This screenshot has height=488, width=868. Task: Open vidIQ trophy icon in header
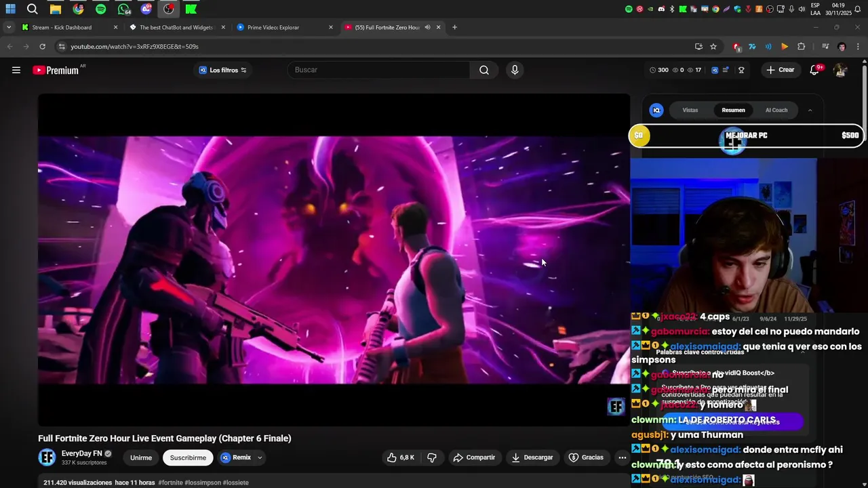(x=741, y=70)
